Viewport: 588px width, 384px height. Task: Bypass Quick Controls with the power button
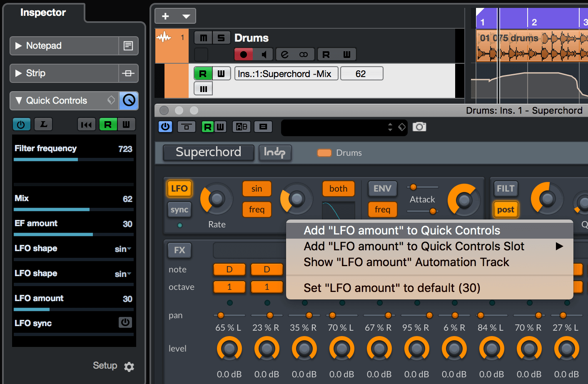coord(21,124)
